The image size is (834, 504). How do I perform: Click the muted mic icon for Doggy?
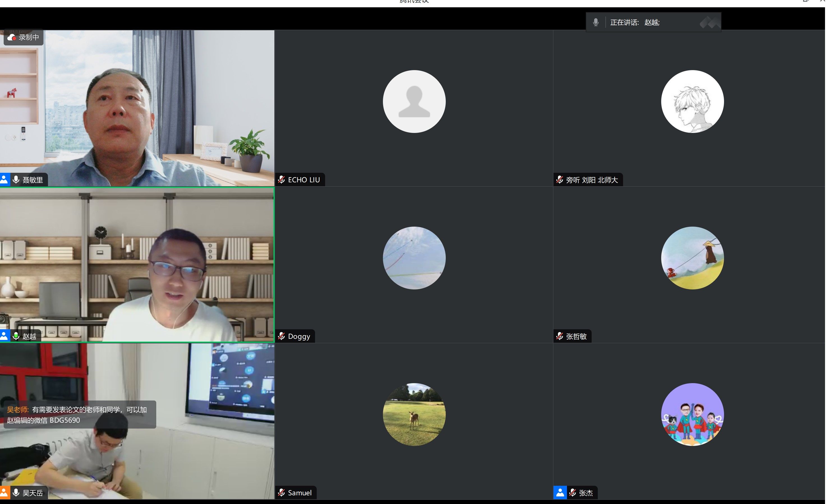point(281,336)
